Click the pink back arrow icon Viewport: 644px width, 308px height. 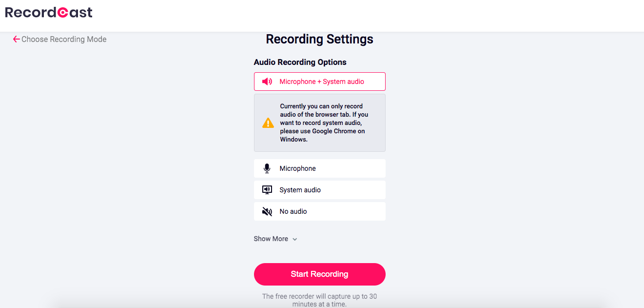coord(17,39)
